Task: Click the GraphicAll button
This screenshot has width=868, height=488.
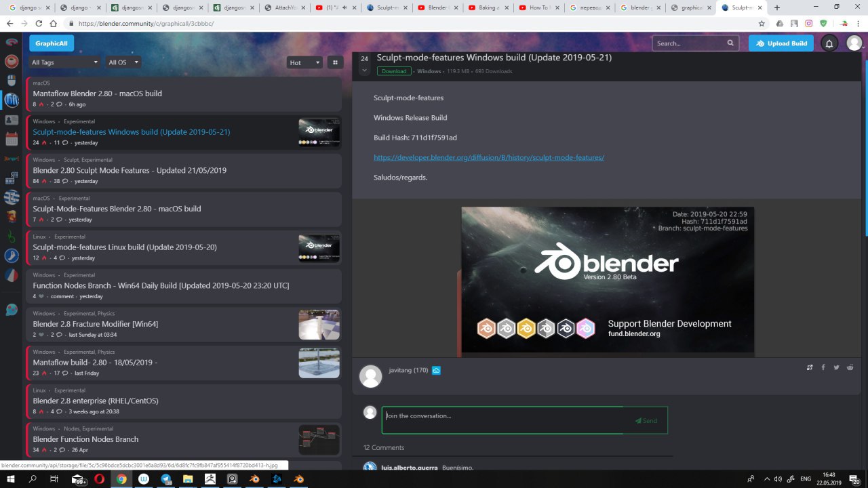Action: [x=52, y=43]
